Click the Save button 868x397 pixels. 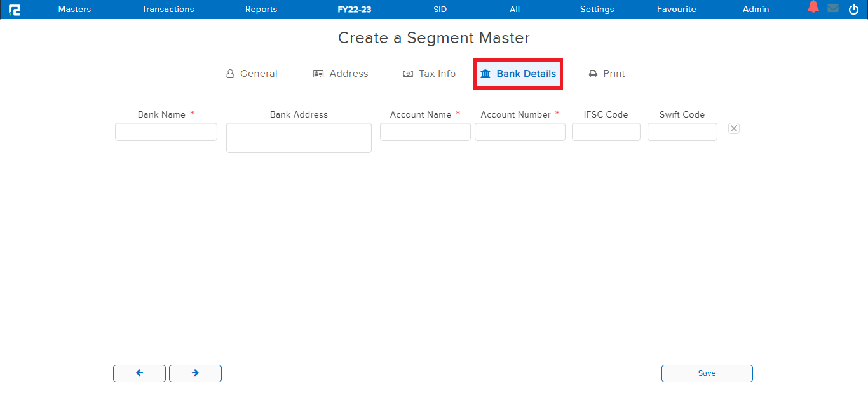click(x=707, y=373)
